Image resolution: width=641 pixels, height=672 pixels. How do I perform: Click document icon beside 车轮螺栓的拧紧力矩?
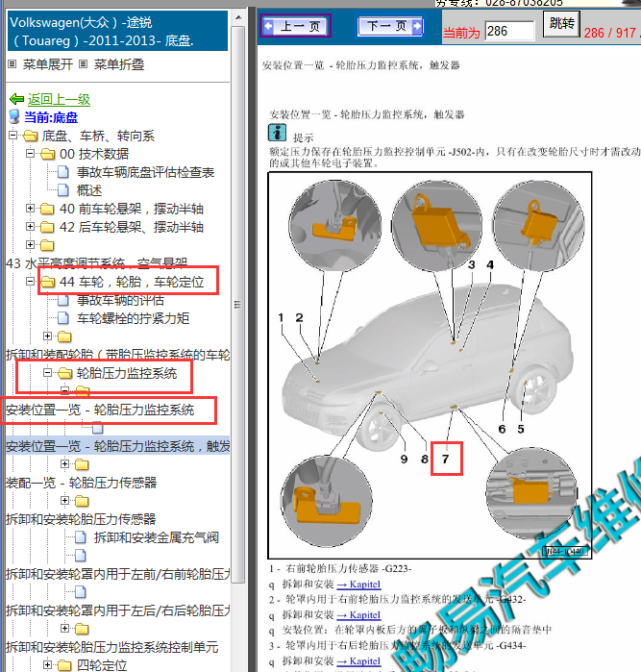(63, 318)
